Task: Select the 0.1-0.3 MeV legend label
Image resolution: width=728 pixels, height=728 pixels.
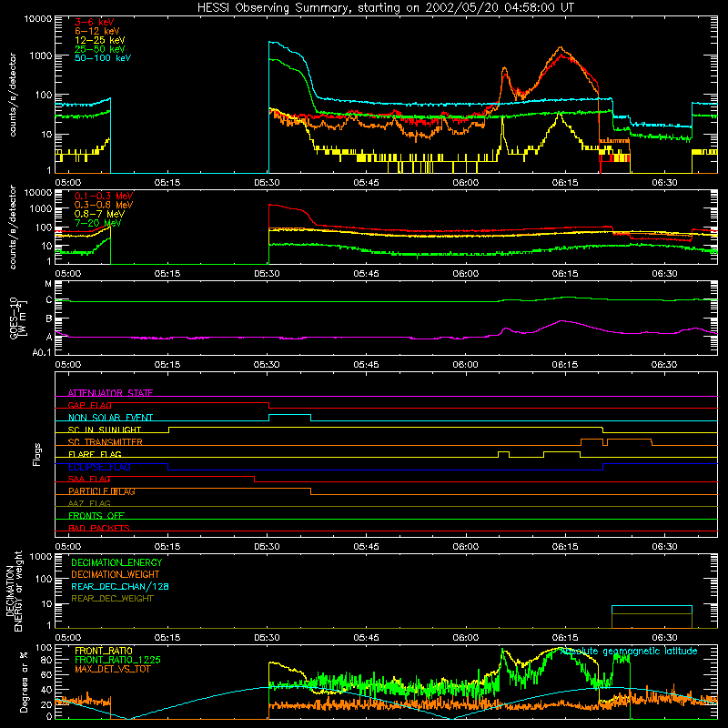Action: click(x=104, y=196)
